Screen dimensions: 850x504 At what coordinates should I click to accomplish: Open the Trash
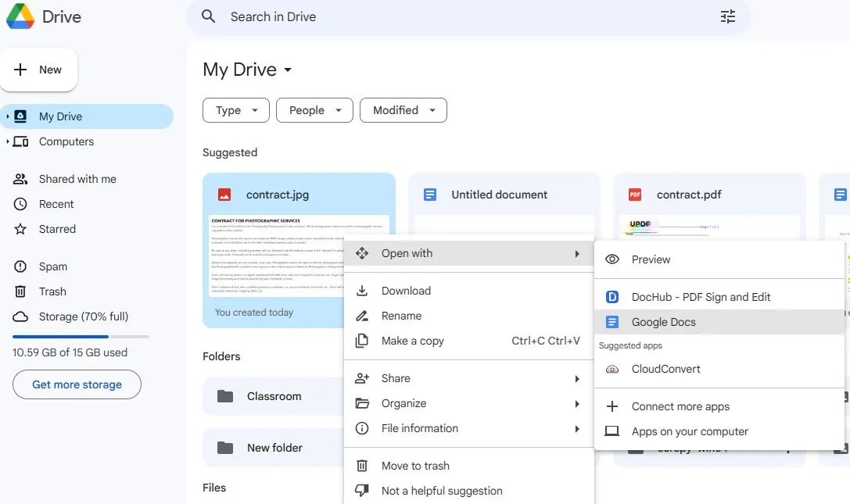tap(52, 291)
